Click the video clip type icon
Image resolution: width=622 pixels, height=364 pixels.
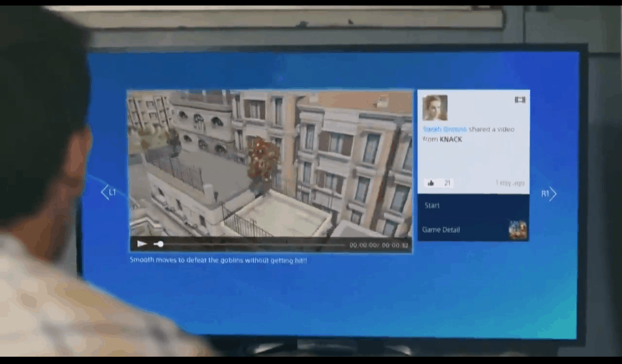(x=519, y=99)
